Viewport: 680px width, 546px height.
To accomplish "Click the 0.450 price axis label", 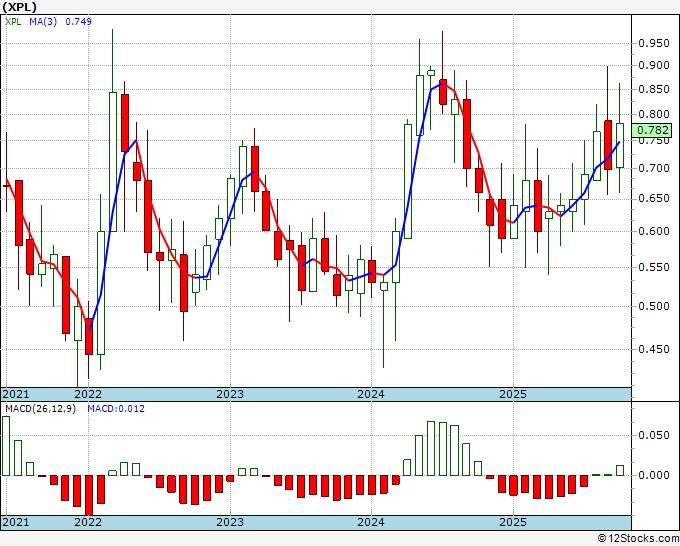I will click(654, 349).
